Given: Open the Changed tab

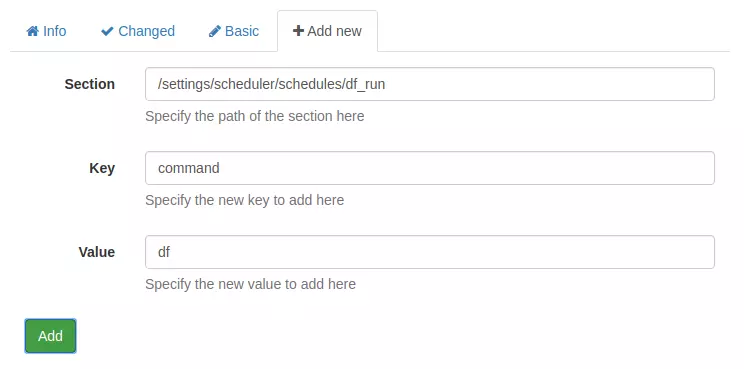Looking at the screenshot, I should click(x=138, y=31).
